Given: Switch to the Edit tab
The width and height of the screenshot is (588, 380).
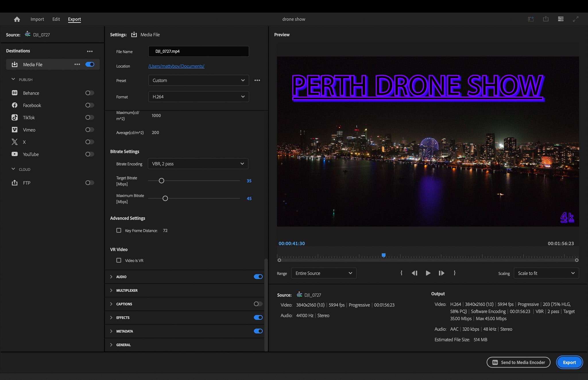Looking at the screenshot, I should click(56, 19).
